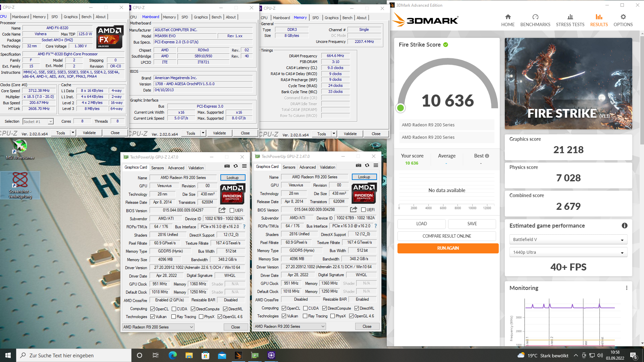The width and height of the screenshot is (644, 362).
Task: Expand Tools arrow in third CPU-Z window
Action: tap(334, 134)
